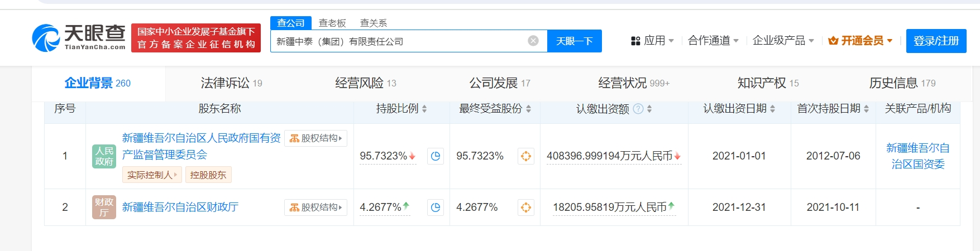Click help icon next to 认缴出资额
The width and height of the screenshot is (980, 251).
(638, 109)
